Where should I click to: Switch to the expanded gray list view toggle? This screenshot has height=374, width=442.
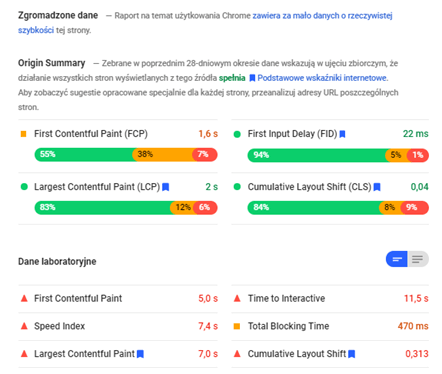(418, 259)
